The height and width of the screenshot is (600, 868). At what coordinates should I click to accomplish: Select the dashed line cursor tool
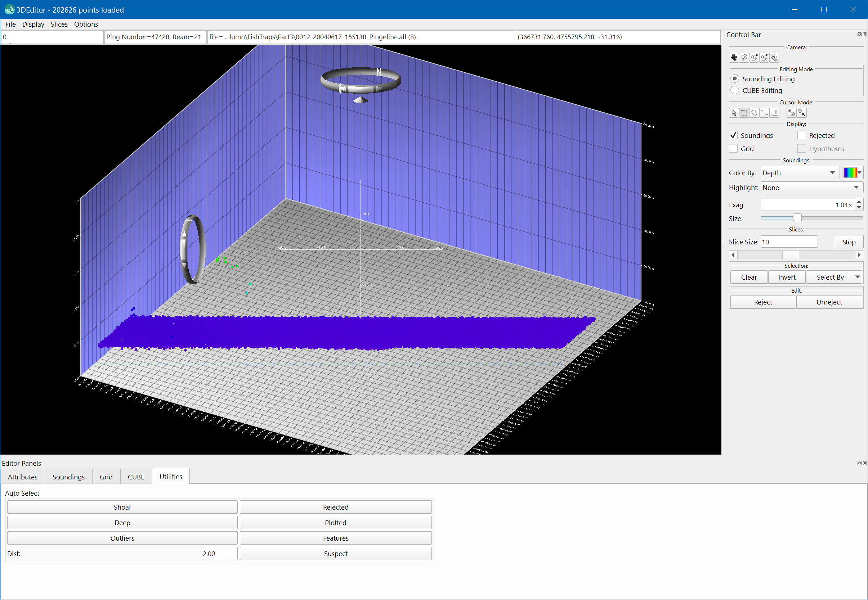765,113
